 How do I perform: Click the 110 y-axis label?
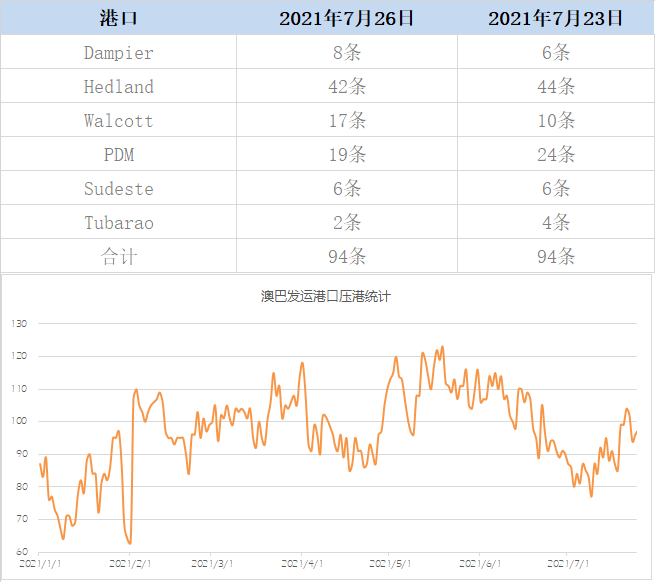point(19,389)
